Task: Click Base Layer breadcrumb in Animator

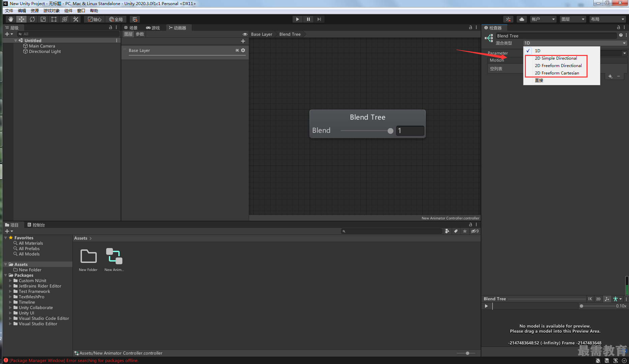Action: pyautogui.click(x=262, y=34)
